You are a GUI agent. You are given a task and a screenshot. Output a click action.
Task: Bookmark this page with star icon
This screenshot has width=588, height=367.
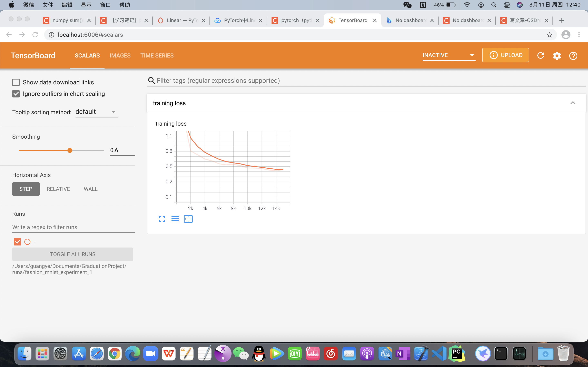(549, 35)
